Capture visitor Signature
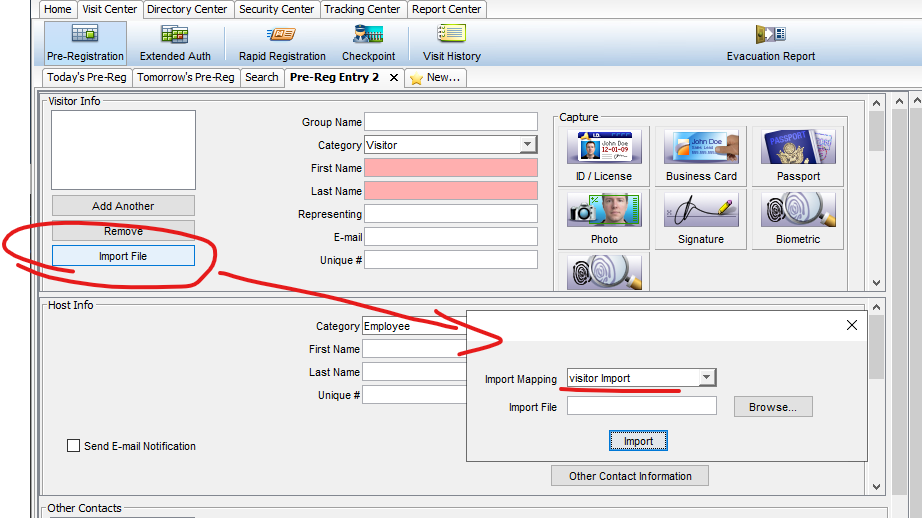The height and width of the screenshot is (518, 922). [x=701, y=219]
